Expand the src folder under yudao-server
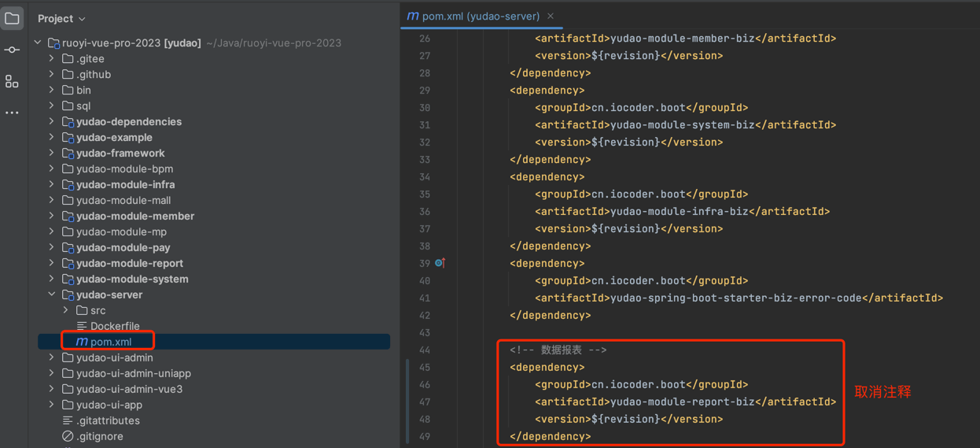980x448 pixels. click(x=66, y=310)
